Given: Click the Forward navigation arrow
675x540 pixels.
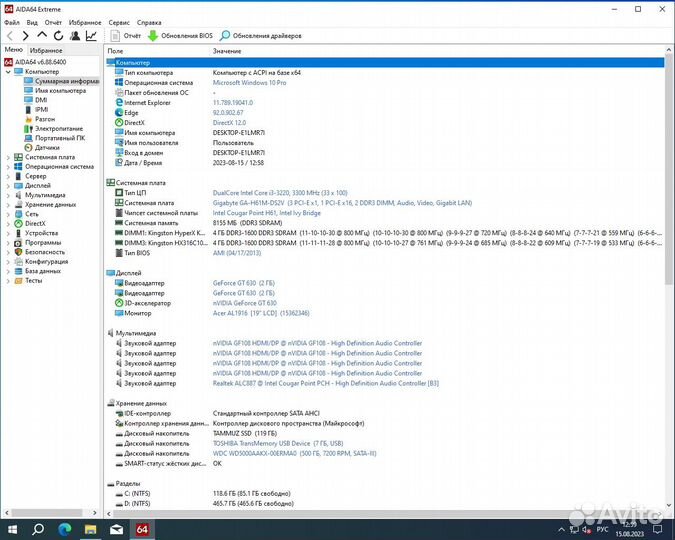Looking at the screenshot, I should point(25,36).
